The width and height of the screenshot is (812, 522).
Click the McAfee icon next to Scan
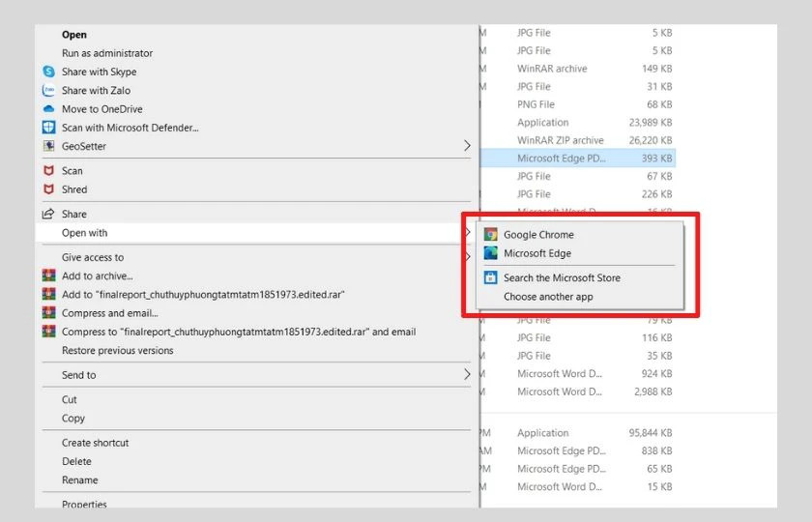coord(48,170)
